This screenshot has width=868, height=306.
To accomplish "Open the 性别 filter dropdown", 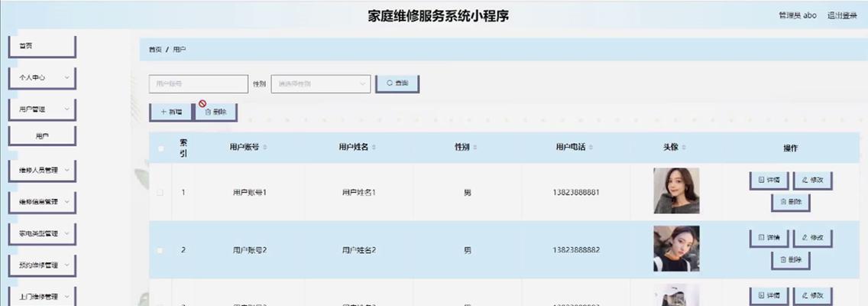I will 320,83.
